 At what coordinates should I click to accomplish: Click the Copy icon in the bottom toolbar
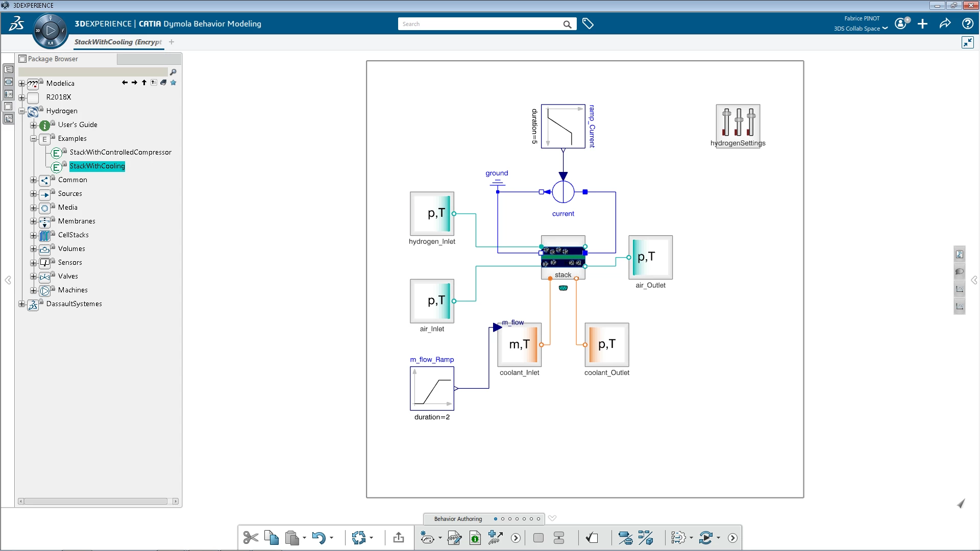click(272, 538)
